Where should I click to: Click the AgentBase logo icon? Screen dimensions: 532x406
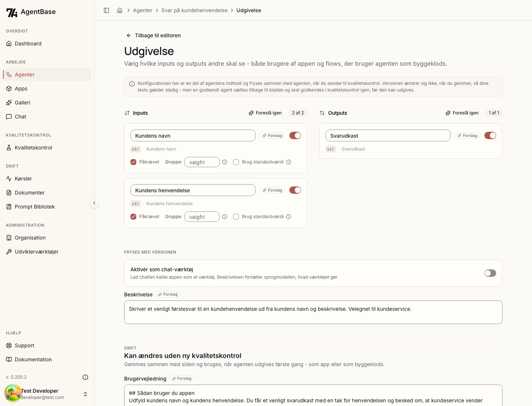click(12, 13)
